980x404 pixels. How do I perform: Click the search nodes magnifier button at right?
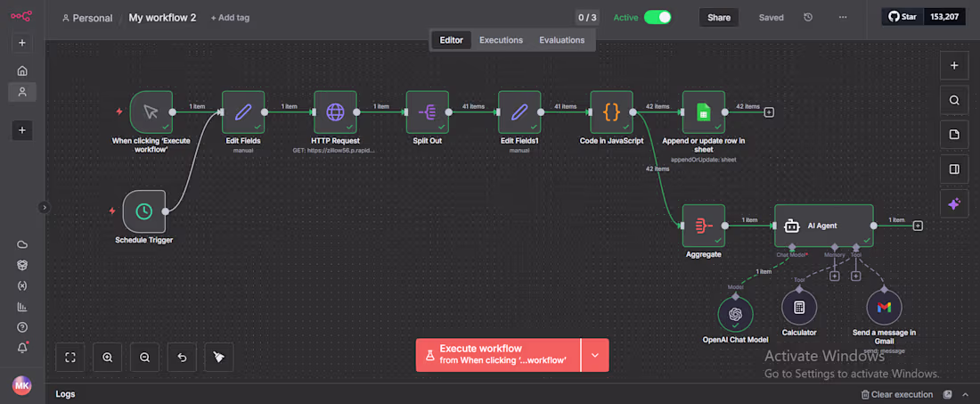coord(954,100)
